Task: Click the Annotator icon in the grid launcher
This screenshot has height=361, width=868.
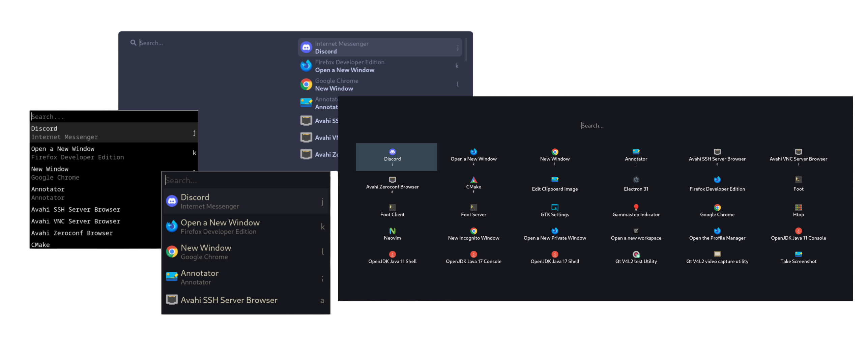Action: [636, 152]
